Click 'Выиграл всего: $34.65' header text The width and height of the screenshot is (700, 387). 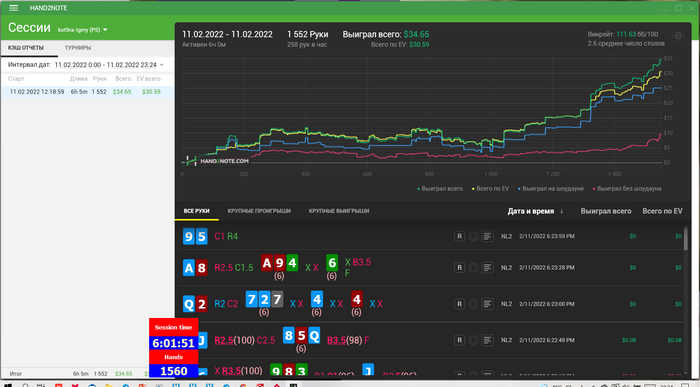pyautogui.click(x=386, y=34)
